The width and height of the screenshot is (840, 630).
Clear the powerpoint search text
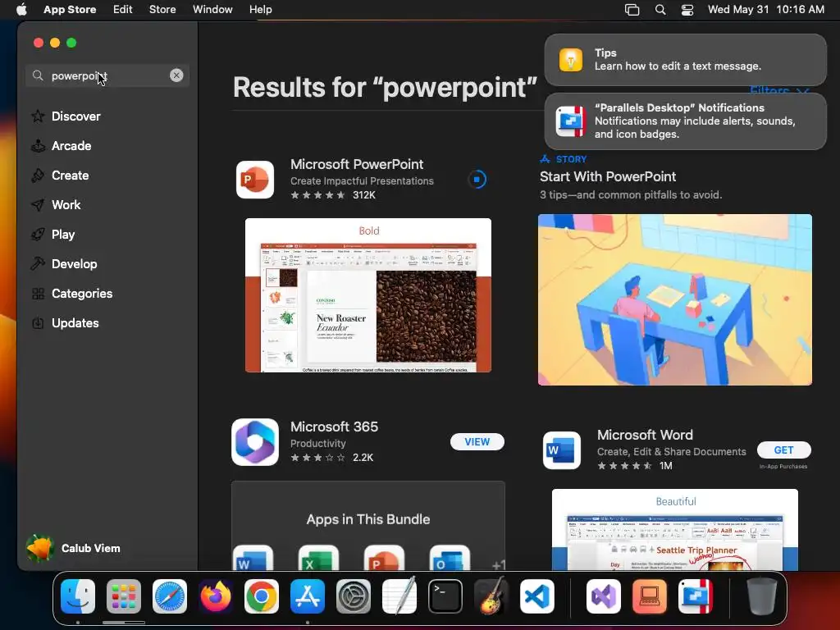click(x=176, y=75)
